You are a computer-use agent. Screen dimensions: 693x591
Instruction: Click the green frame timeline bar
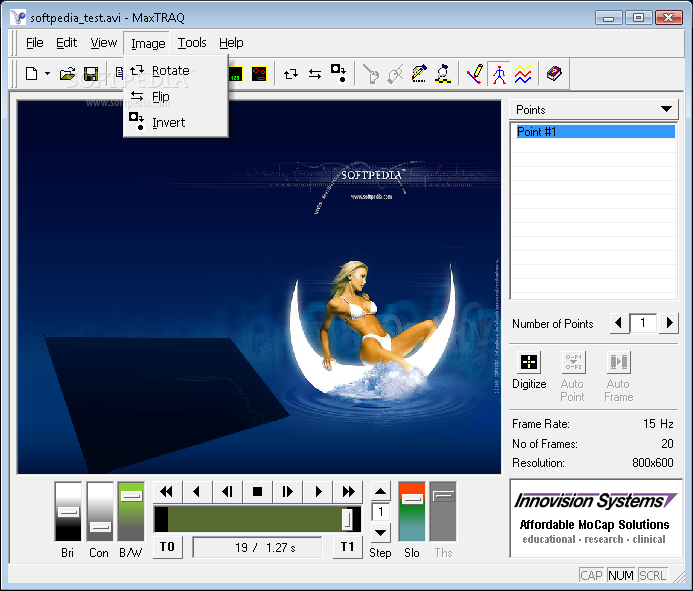click(257, 519)
